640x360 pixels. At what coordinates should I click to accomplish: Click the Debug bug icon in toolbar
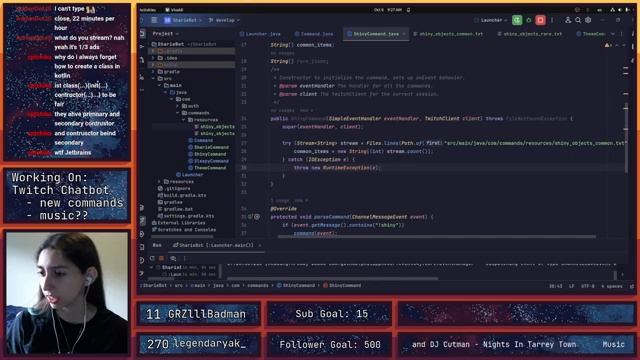529,20
